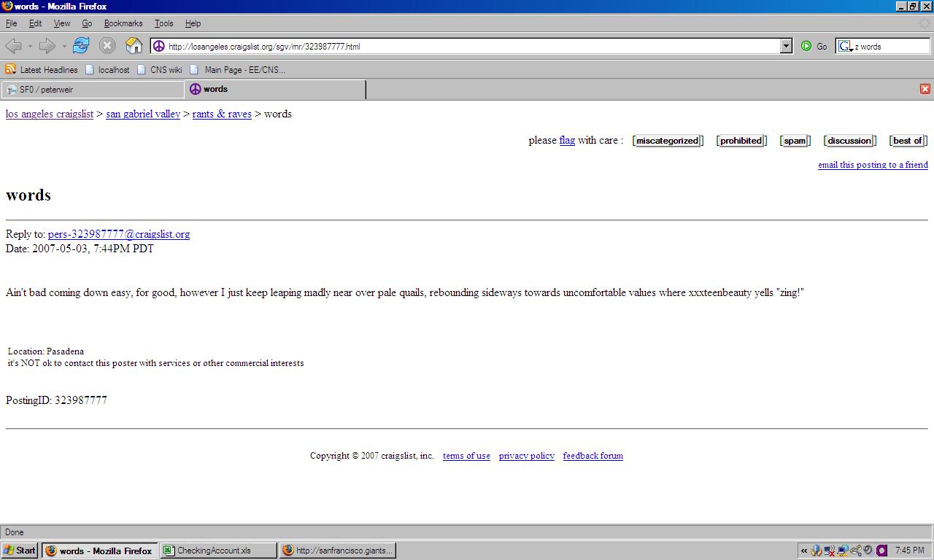Click the green Go icon
The width and height of the screenshot is (934, 560).
pyautogui.click(x=806, y=46)
